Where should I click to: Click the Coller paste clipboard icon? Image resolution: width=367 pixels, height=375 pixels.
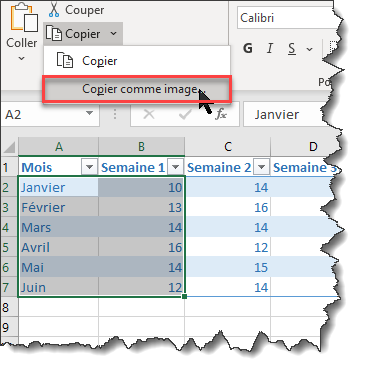[24, 18]
